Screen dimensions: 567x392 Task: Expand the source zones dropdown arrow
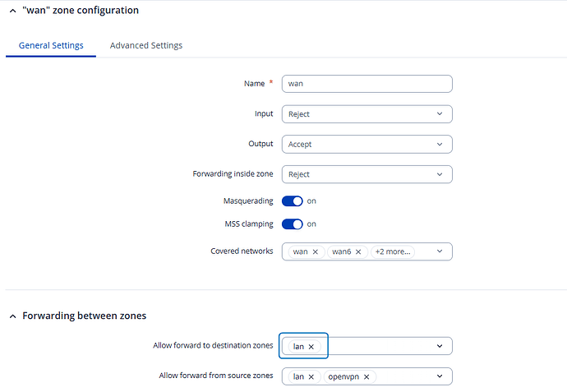pos(440,376)
